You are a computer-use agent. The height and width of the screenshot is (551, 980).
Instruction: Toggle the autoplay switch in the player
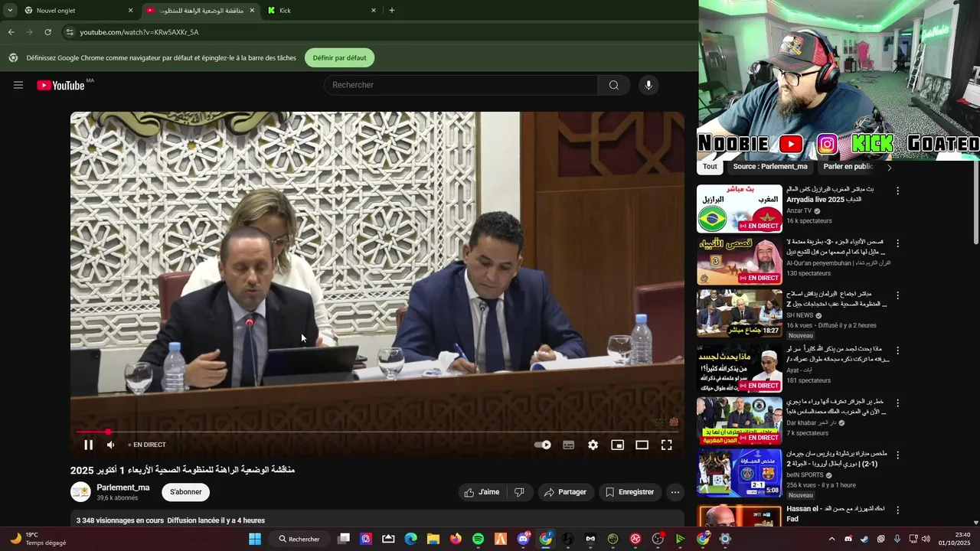pyautogui.click(x=542, y=445)
